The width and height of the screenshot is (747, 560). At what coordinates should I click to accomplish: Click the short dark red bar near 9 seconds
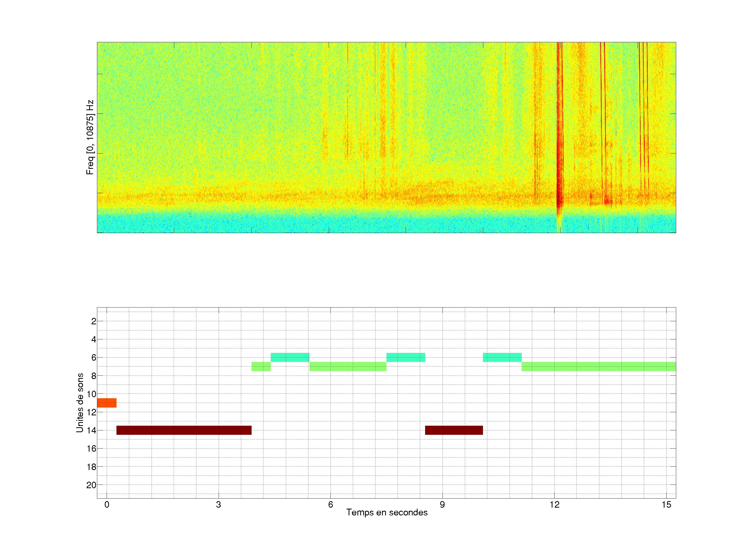pyautogui.click(x=454, y=430)
